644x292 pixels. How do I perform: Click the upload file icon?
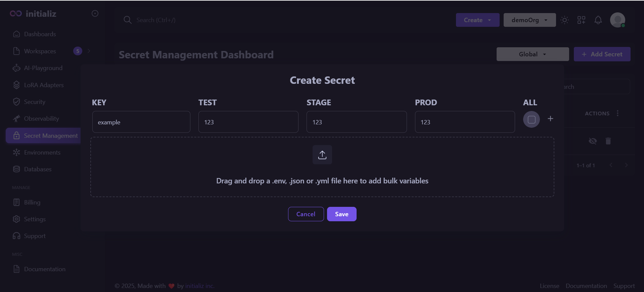pos(322,155)
